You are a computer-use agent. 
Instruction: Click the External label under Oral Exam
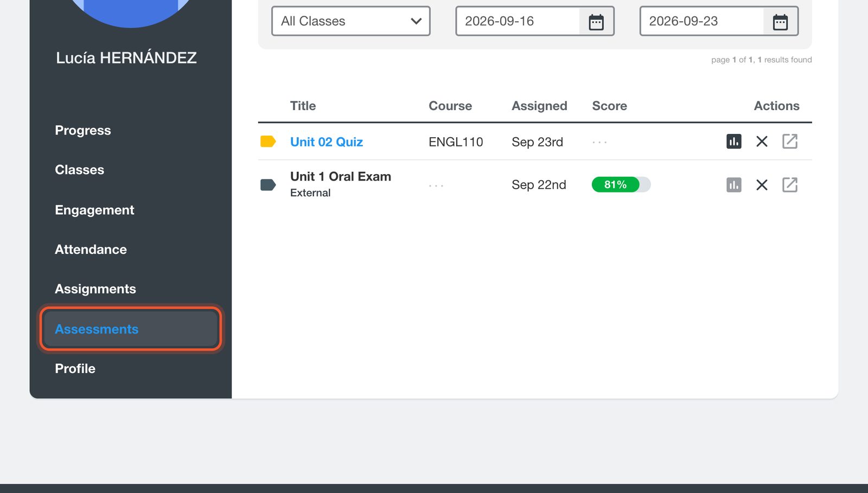pos(310,193)
